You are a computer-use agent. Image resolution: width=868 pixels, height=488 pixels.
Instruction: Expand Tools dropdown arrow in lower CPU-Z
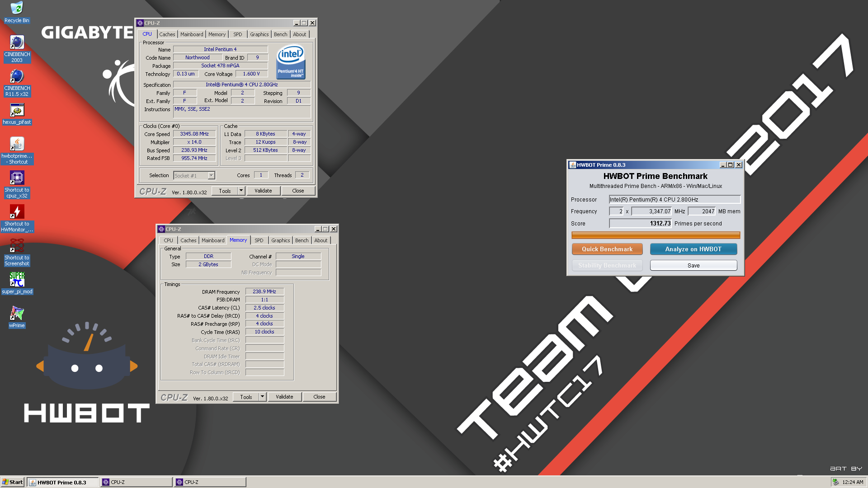262,397
